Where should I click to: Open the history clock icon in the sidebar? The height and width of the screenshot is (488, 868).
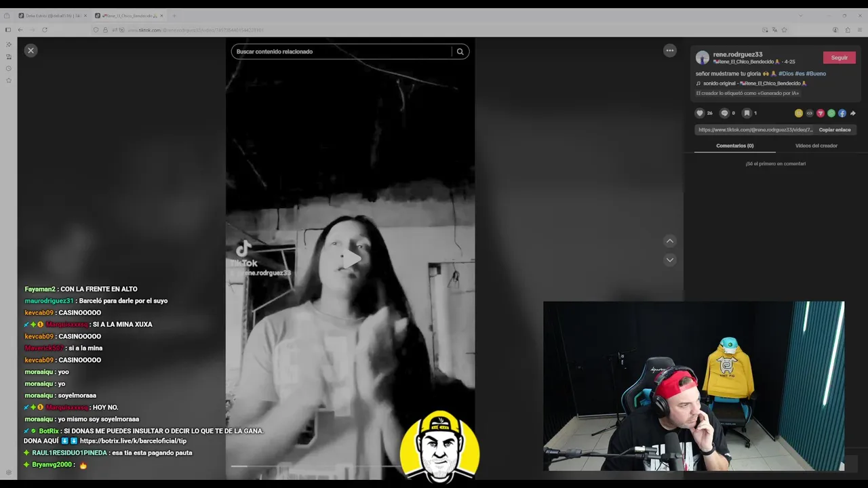pos(9,68)
